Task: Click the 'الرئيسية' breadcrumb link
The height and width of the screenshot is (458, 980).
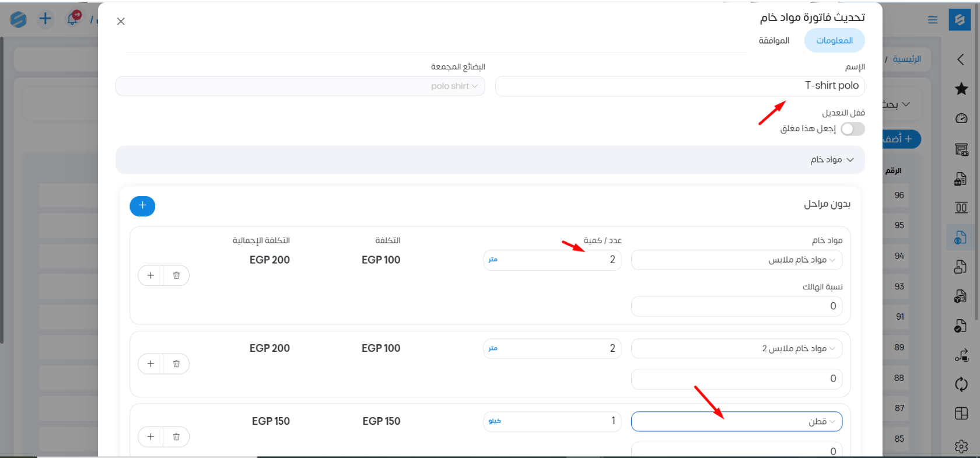Action: 907,59
